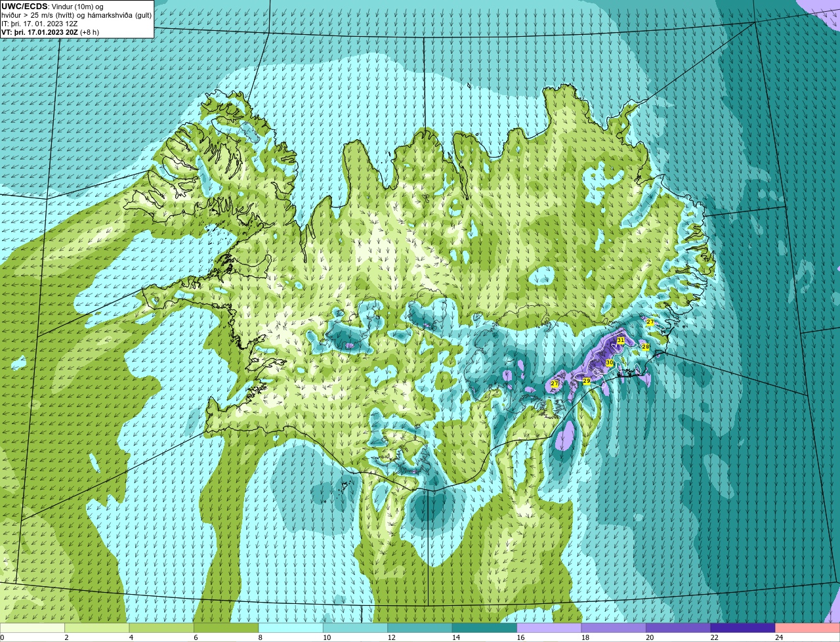Screen dimensions: 840x642
Task: Click the pink above-24 m/s legend swatch
Action: [x=808, y=628]
